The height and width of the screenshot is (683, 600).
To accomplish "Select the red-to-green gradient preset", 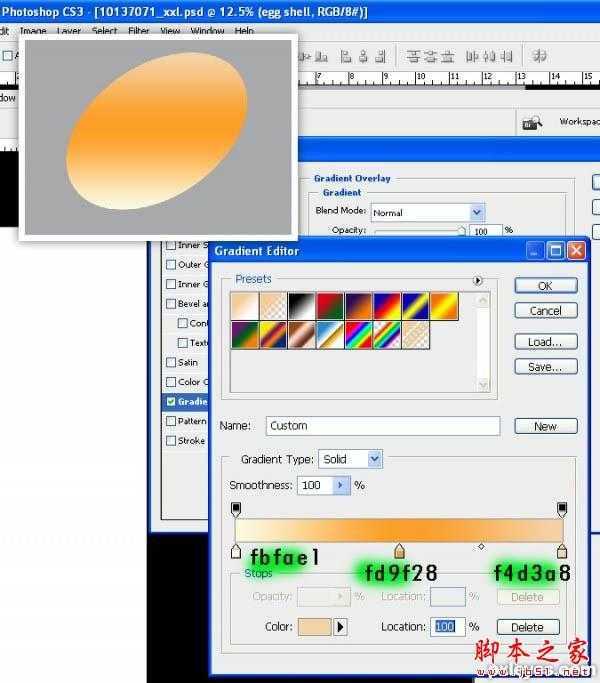I will [x=329, y=305].
